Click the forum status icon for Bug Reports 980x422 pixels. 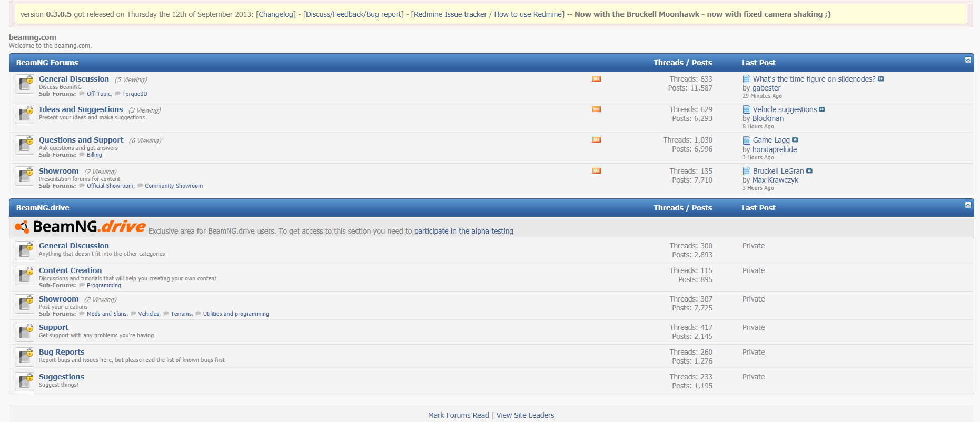[x=24, y=357]
